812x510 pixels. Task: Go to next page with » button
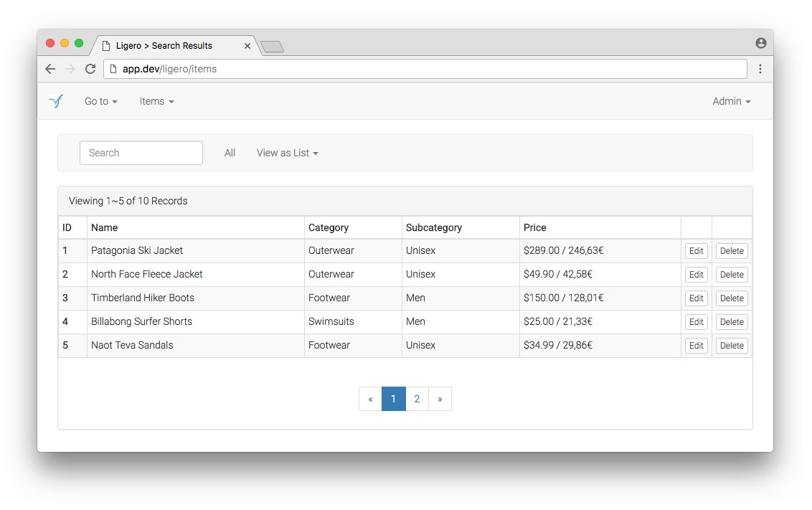440,399
